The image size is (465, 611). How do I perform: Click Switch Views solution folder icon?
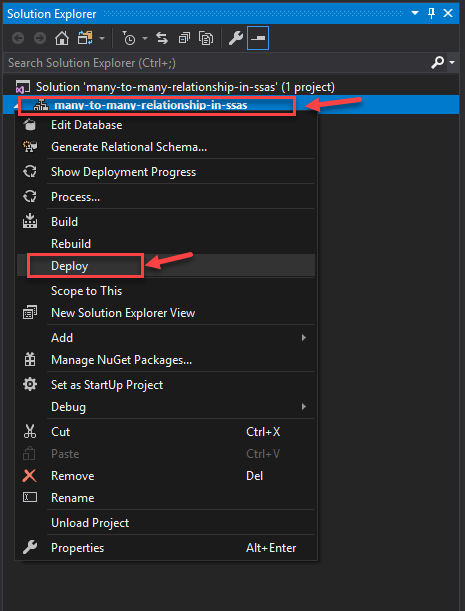pyautogui.click(x=85, y=38)
